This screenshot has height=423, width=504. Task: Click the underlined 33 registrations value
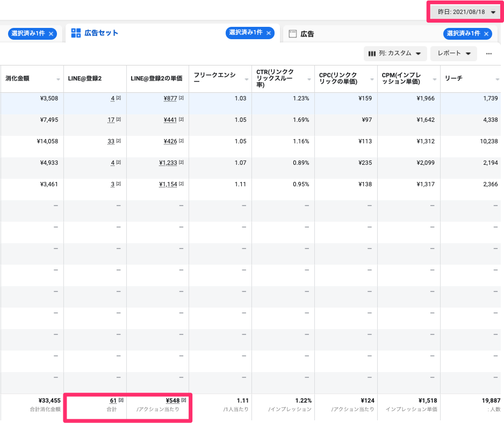(x=111, y=141)
